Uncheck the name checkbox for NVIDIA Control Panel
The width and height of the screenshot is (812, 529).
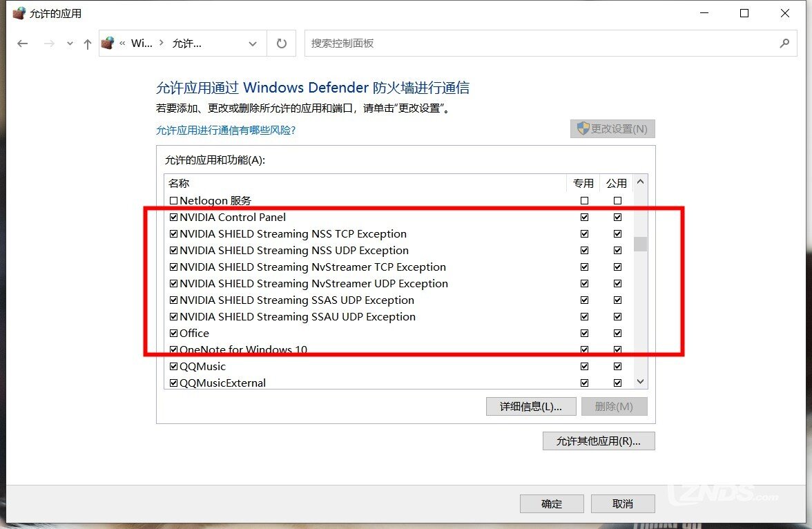point(173,217)
